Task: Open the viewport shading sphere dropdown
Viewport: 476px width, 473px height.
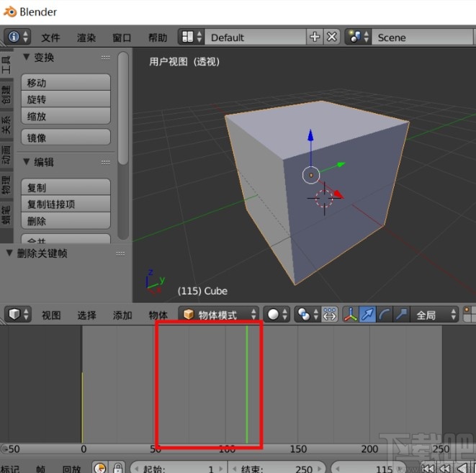Action: click(277, 314)
